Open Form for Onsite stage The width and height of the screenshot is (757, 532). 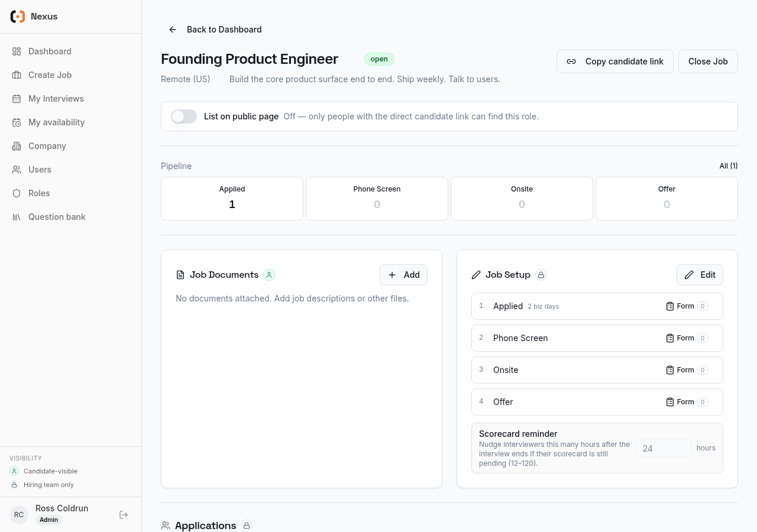coord(687,370)
